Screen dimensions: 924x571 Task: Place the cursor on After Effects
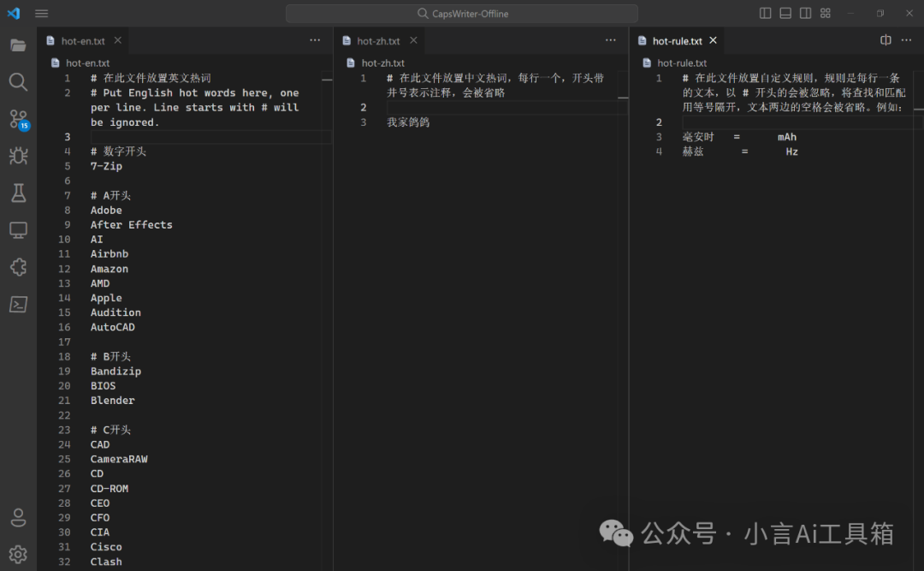tap(132, 225)
